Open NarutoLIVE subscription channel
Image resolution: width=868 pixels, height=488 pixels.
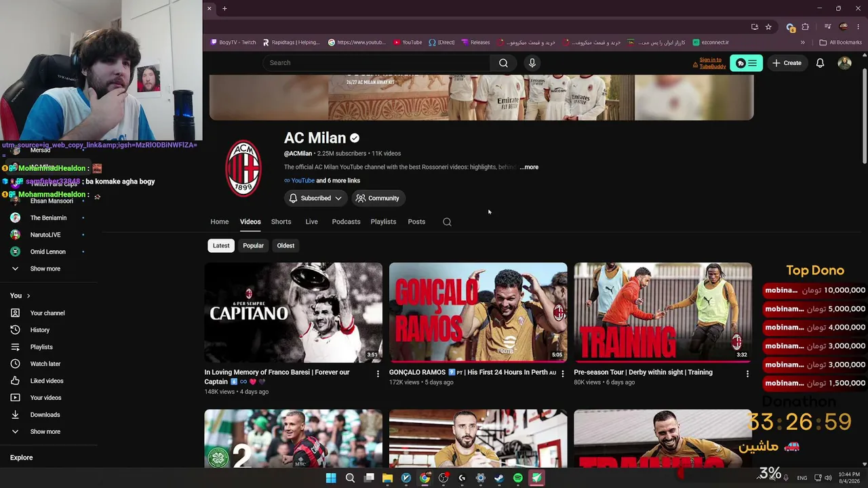pos(45,235)
